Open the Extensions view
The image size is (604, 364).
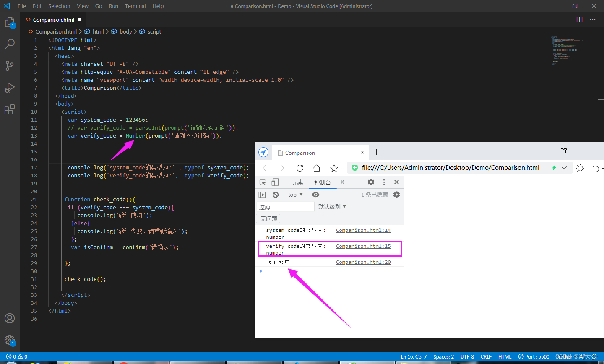(10, 109)
